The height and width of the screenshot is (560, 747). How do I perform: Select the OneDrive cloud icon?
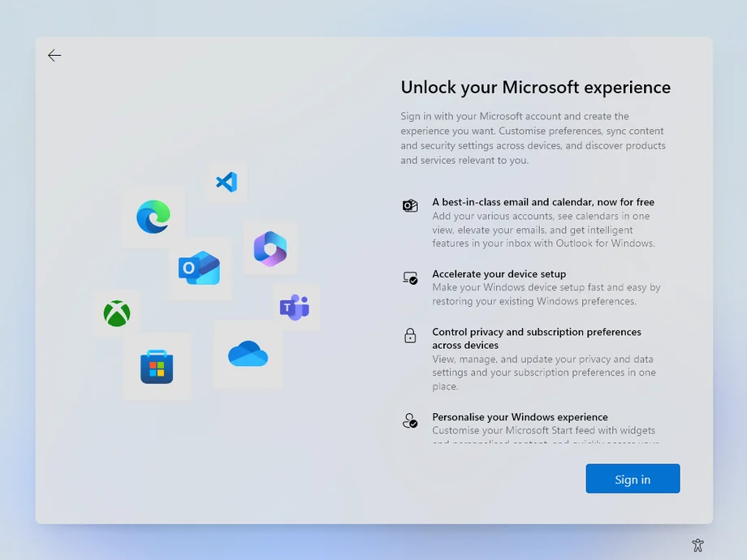(248, 354)
